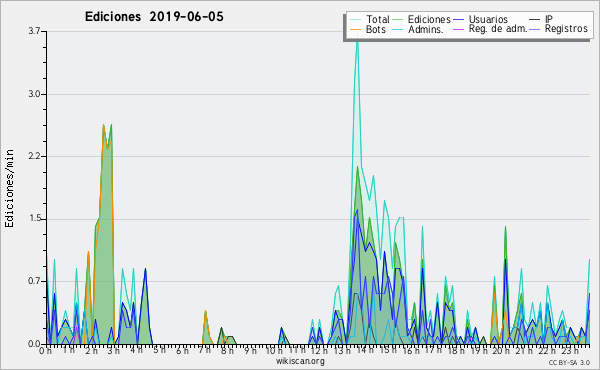Click the x-axis label '23 h'
This screenshot has height=370, width=600.
click(570, 350)
